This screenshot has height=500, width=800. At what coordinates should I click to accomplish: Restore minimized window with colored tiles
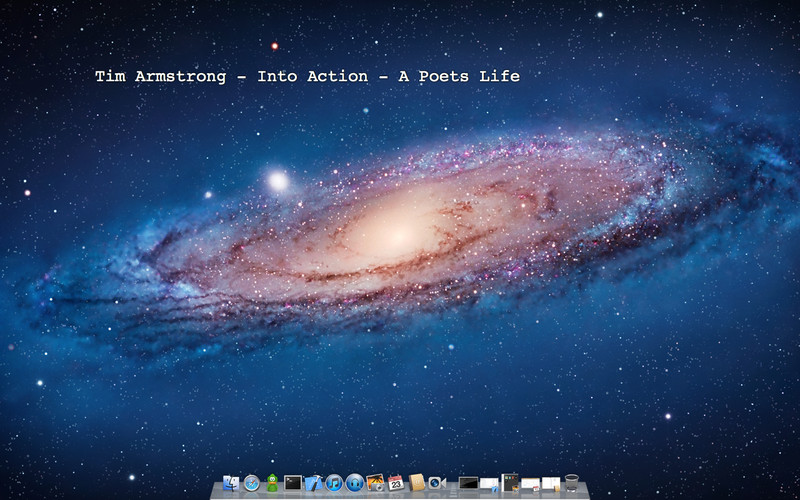point(510,483)
